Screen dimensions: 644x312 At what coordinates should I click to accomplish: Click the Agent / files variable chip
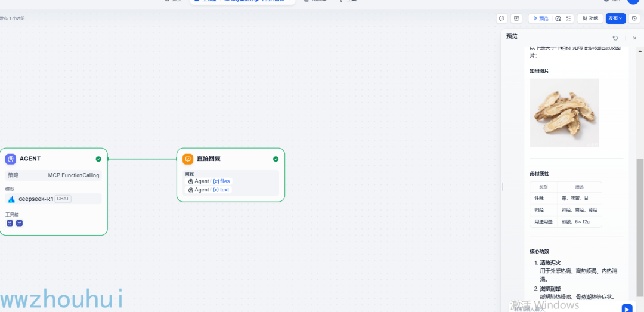pyautogui.click(x=209, y=181)
